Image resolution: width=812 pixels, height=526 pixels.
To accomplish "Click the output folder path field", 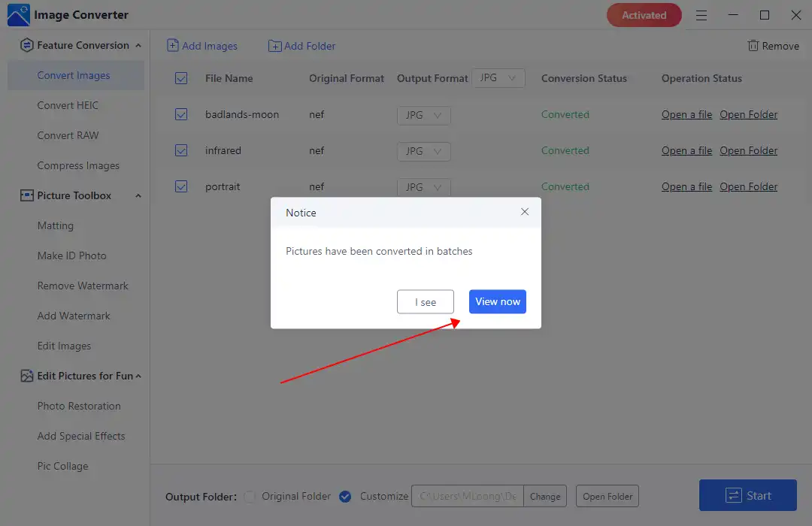I will pos(468,496).
